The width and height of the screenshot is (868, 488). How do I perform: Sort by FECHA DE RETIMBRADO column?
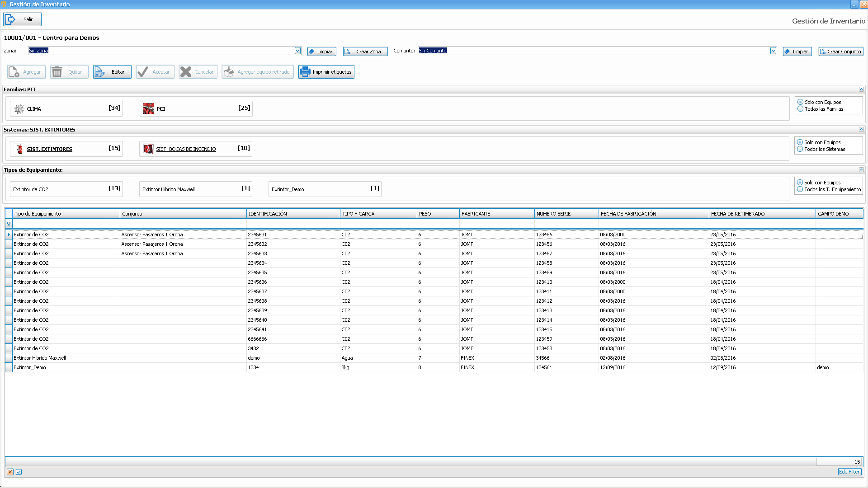pyautogui.click(x=762, y=214)
